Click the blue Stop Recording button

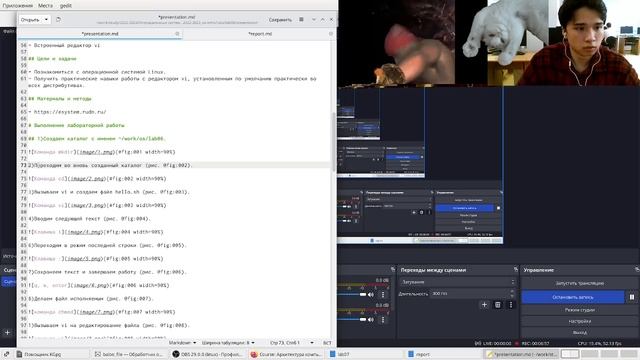point(573,297)
